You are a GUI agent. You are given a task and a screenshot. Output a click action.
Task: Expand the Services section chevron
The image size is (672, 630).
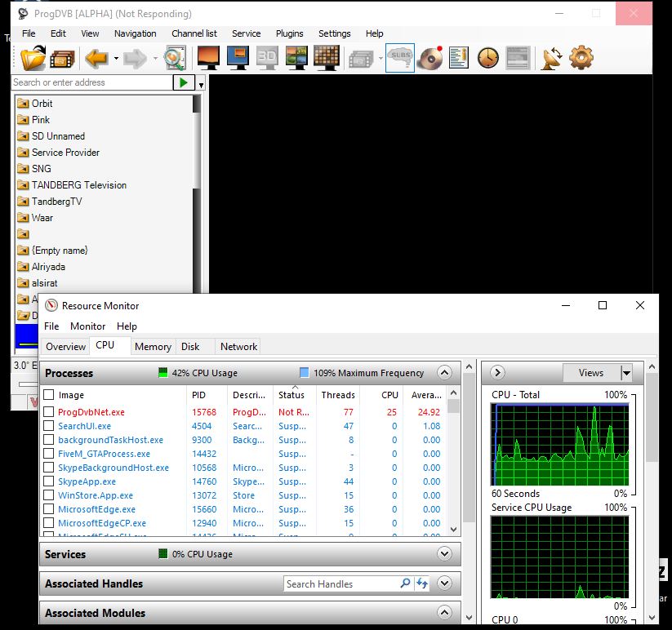pos(444,554)
